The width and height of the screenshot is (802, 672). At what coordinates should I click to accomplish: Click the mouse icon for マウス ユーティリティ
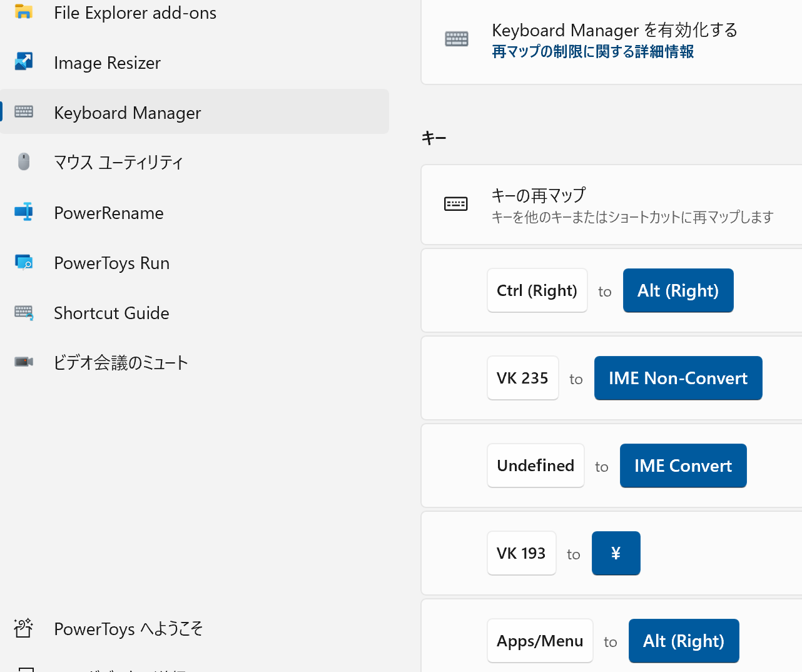(24, 161)
